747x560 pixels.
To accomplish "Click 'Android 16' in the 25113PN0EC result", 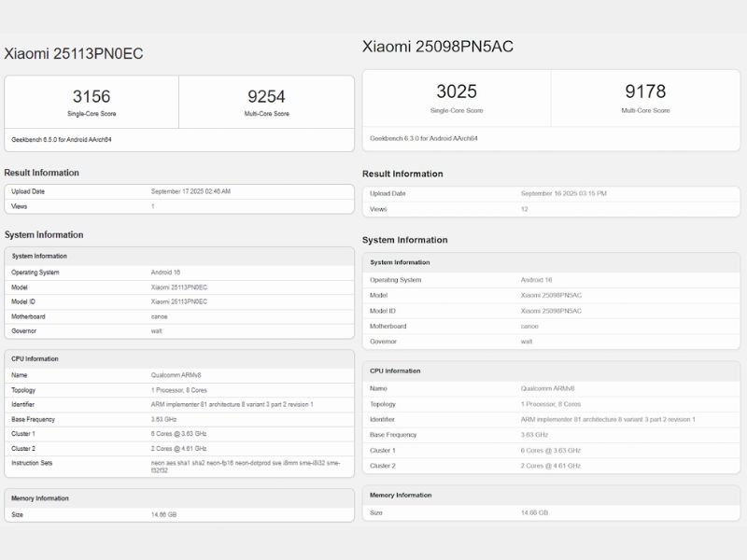I will pyautogui.click(x=166, y=273).
